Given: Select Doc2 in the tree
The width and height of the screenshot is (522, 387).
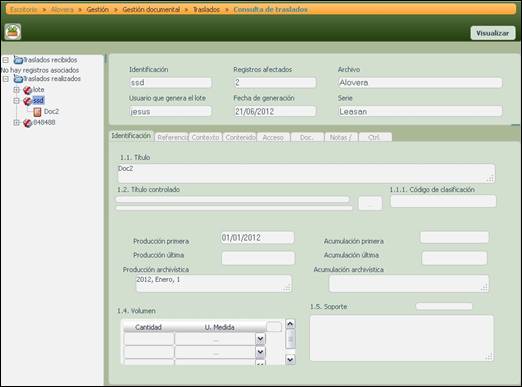Looking at the screenshot, I should pyautogui.click(x=51, y=111).
